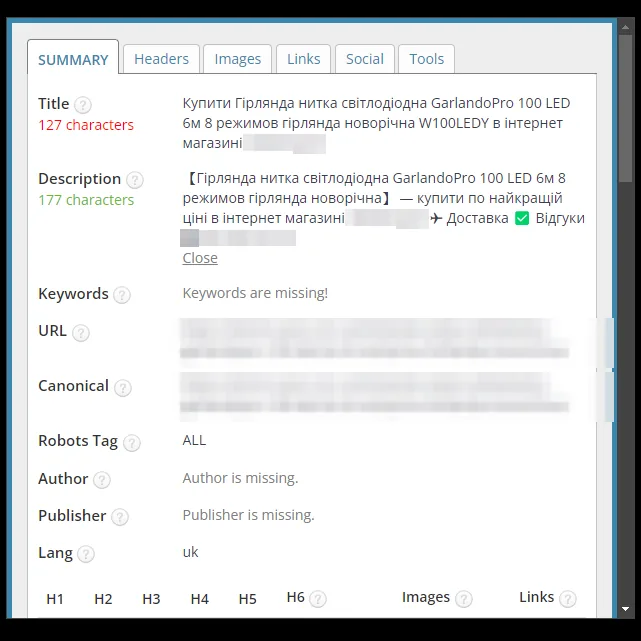The image size is (641, 641).
Task: Click the green checkmark emoji in description
Action: coord(522,218)
